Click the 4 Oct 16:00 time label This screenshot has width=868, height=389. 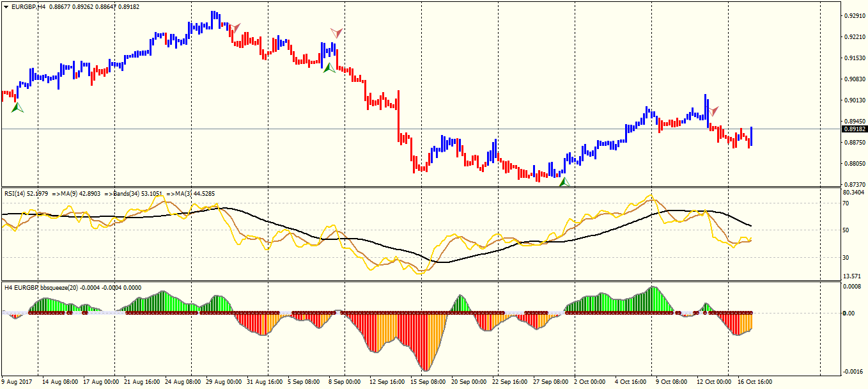pos(631,382)
